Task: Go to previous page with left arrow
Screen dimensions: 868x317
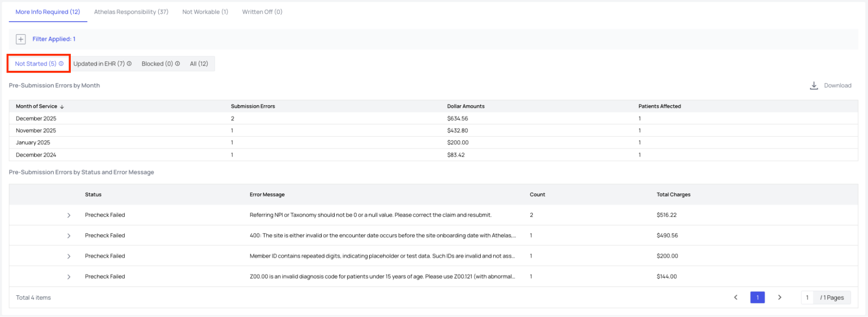Action: [736, 297]
